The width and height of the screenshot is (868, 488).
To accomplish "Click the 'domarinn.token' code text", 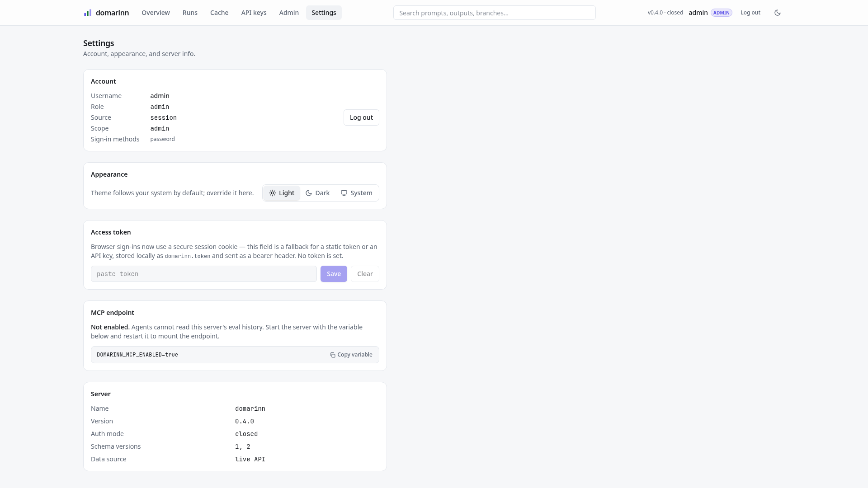I will click(x=188, y=256).
